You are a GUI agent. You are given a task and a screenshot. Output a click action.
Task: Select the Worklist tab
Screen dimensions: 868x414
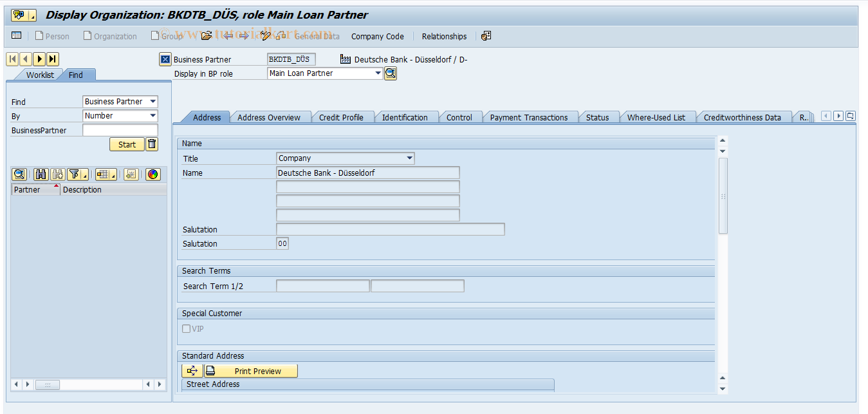point(39,75)
